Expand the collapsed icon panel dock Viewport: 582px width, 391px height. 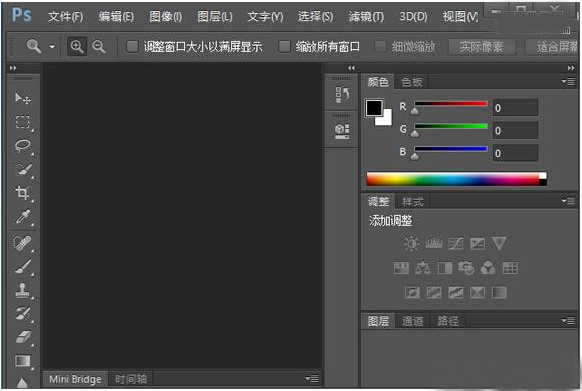(x=351, y=68)
